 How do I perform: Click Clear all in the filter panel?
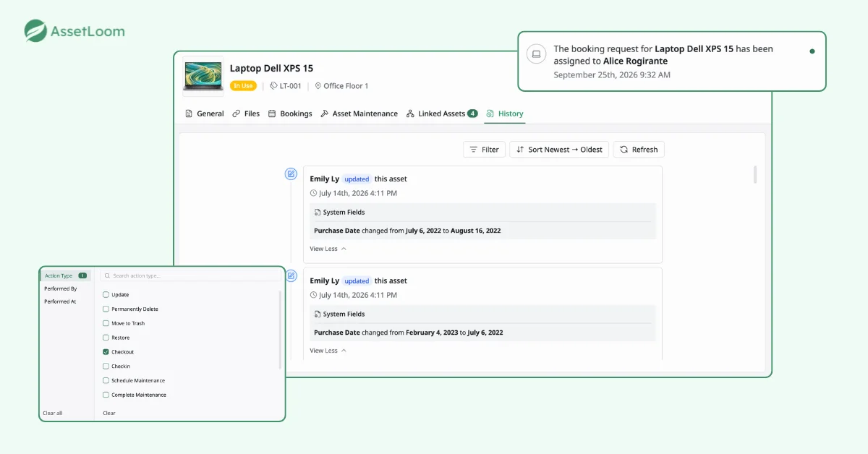point(53,414)
